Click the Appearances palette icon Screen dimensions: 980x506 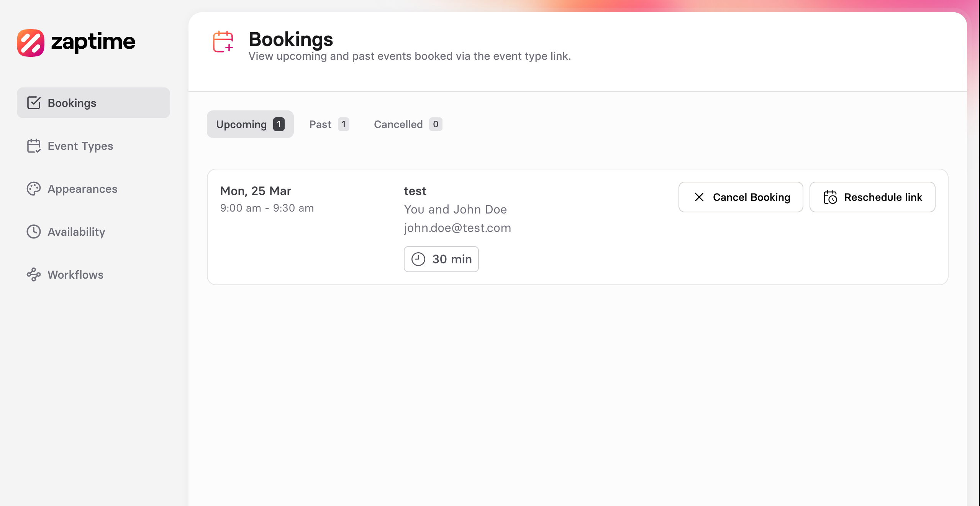point(34,189)
